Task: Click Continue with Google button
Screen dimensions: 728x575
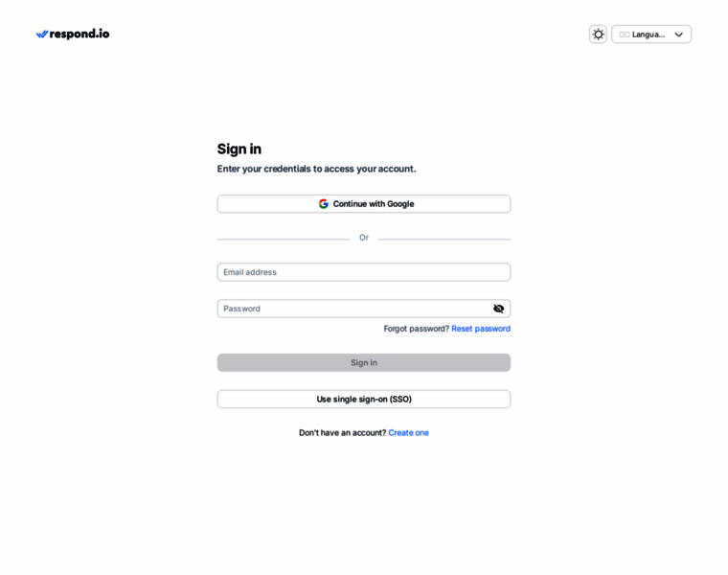Action: [364, 204]
